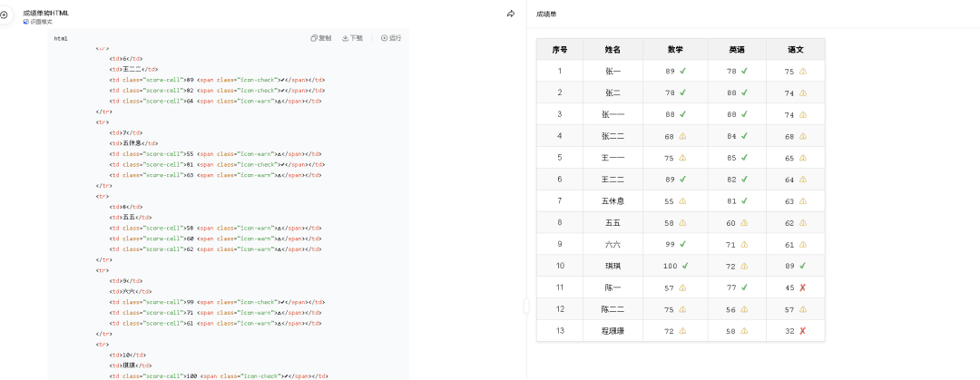The width and height of the screenshot is (980, 380).
Task: Download the html code block
Action: pyautogui.click(x=352, y=38)
